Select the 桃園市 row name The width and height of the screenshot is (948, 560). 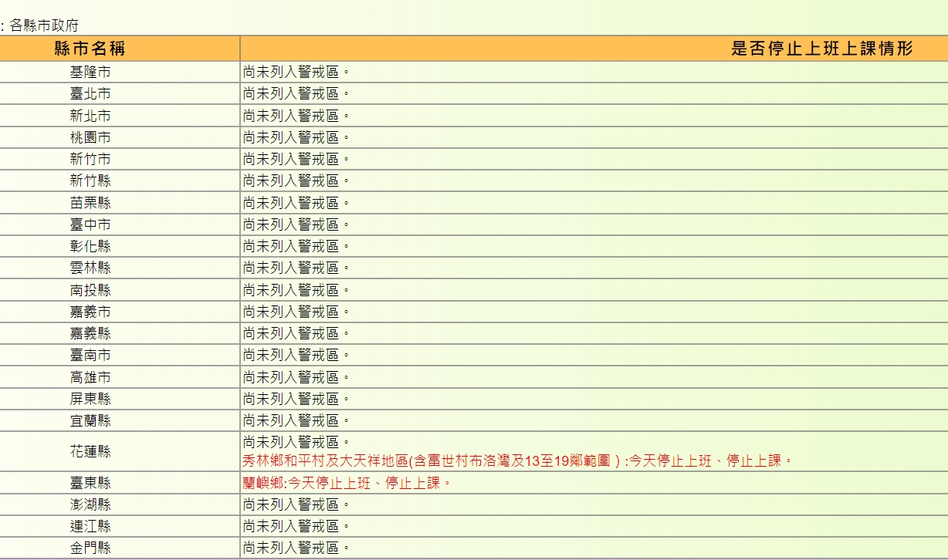tap(90, 137)
